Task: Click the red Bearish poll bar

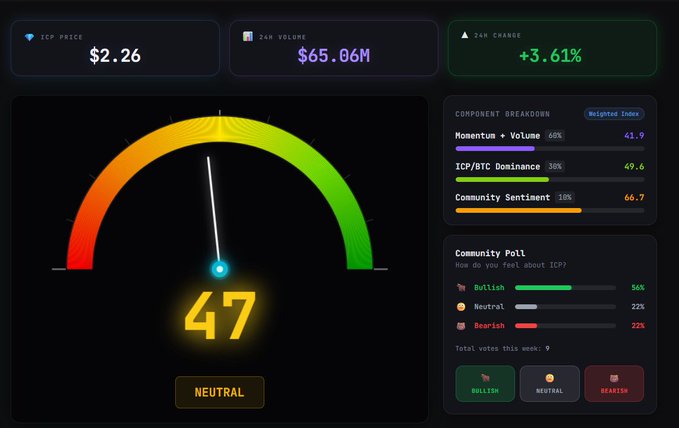Action: point(565,326)
